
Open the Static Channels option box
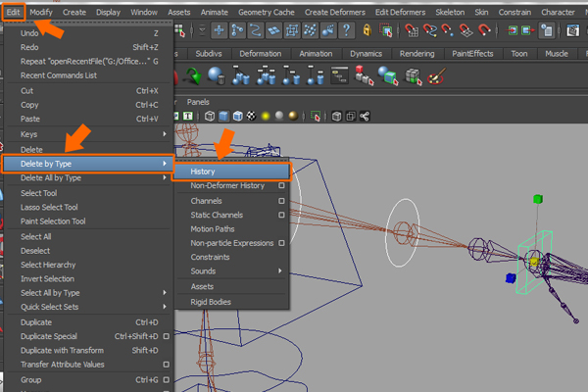[x=281, y=215]
